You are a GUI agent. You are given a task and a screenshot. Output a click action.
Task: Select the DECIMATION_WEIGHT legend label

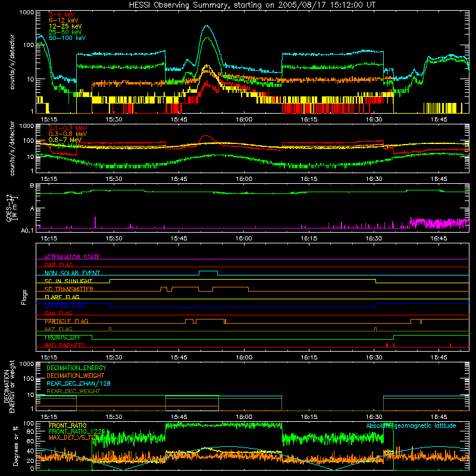pos(76,375)
